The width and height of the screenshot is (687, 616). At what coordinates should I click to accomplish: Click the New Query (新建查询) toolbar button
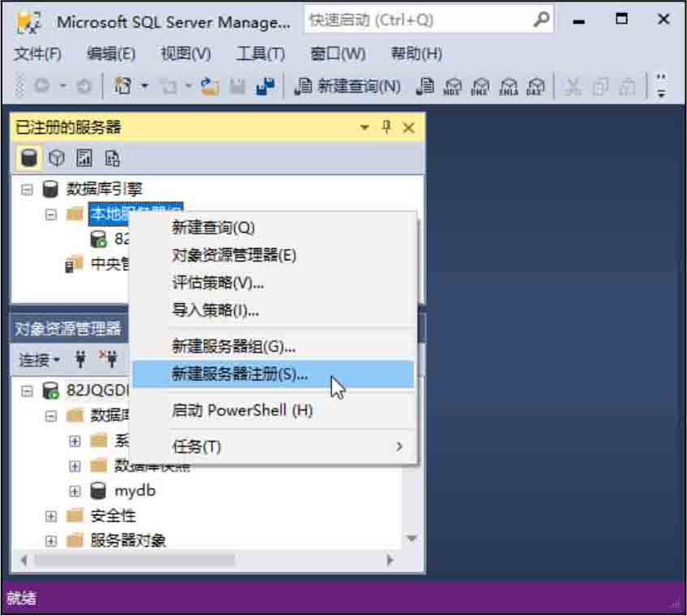coord(348,86)
